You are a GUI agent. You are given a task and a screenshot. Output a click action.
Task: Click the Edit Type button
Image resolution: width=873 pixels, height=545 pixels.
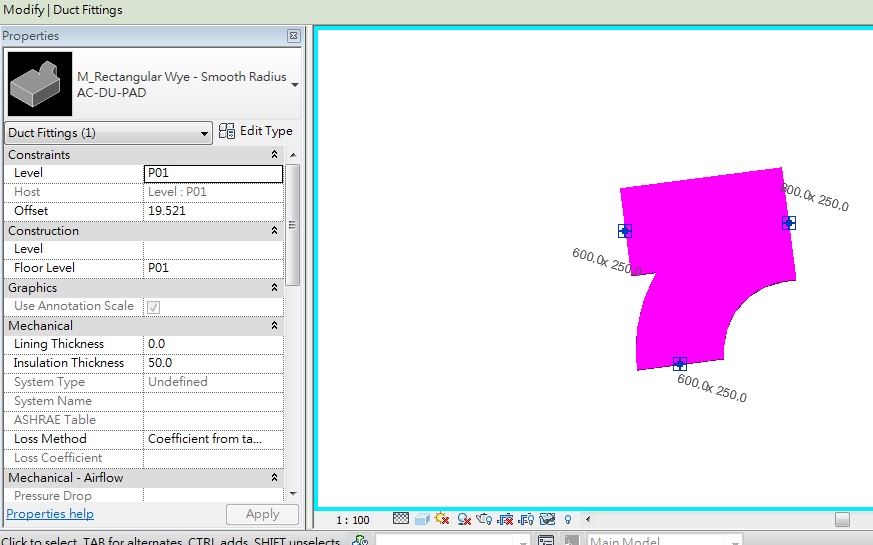256,131
